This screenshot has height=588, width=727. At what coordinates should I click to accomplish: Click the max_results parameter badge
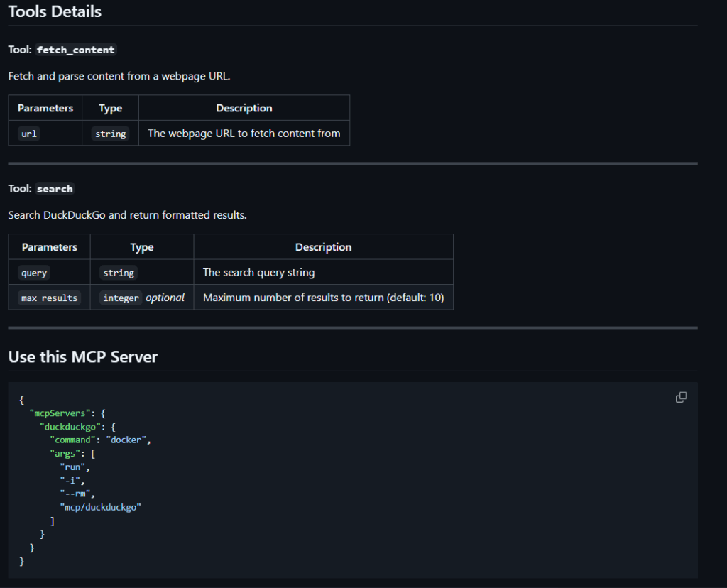(48, 298)
